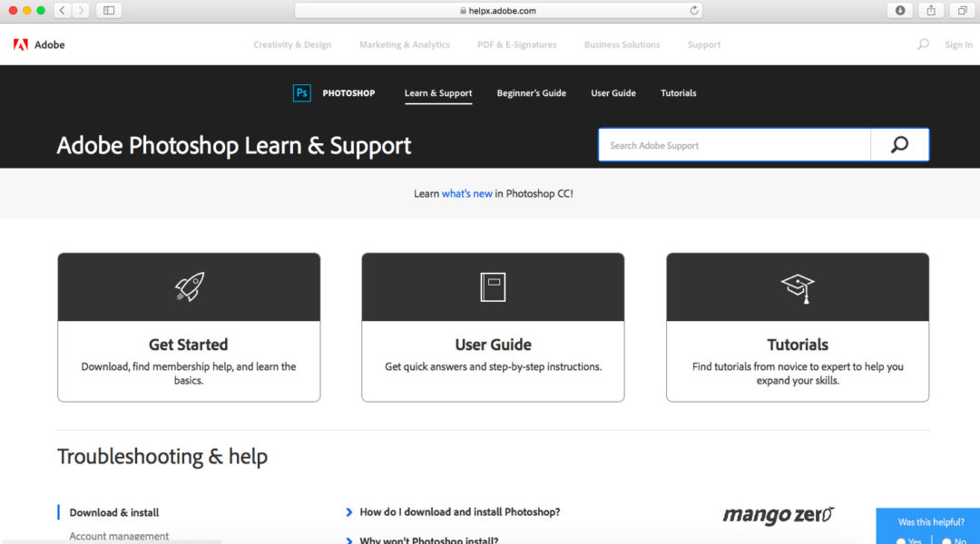This screenshot has height=544, width=980.
Task: Open search via the magnifier icon in the header
Action: [x=922, y=44]
